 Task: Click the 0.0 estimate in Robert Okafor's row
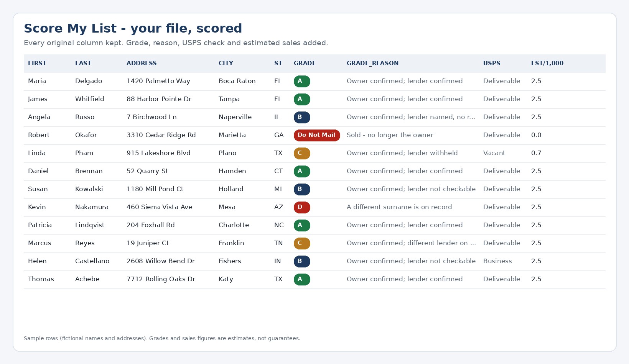point(536,135)
